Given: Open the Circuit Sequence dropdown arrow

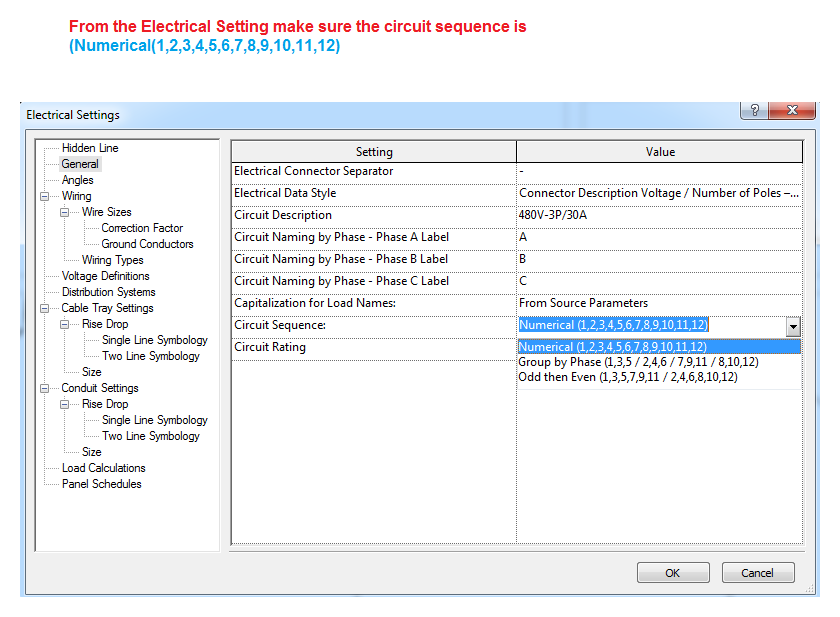Looking at the screenshot, I should pyautogui.click(x=793, y=326).
